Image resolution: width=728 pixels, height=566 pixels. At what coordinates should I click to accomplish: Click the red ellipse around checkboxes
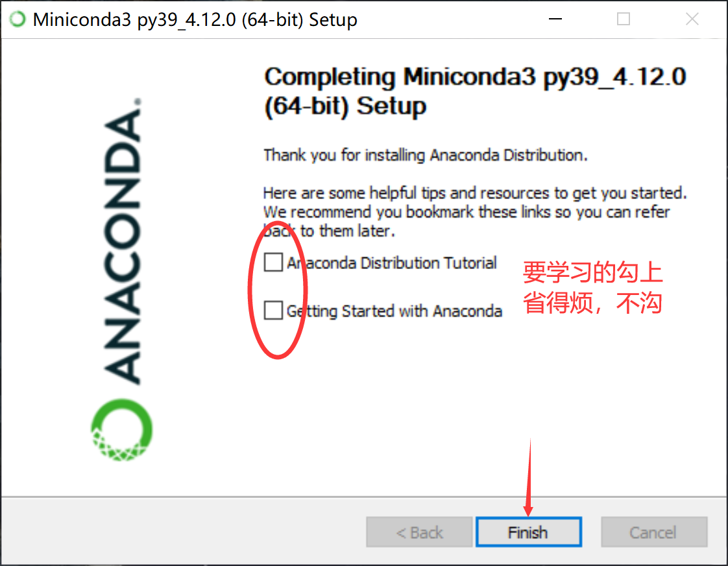pos(278,290)
